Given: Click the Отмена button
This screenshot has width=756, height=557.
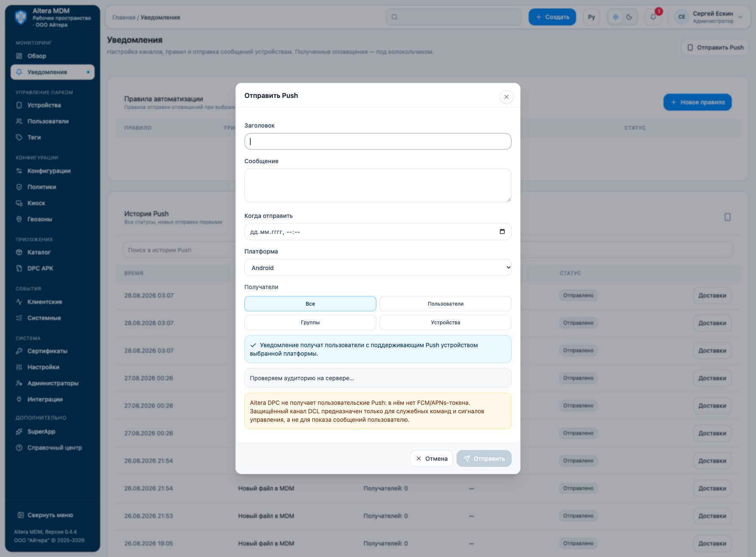Looking at the screenshot, I should [x=431, y=459].
